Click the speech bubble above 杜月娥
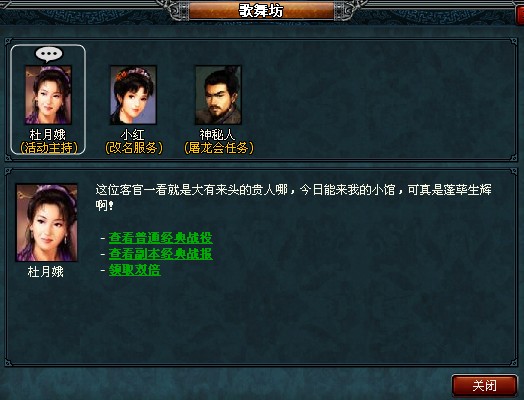 point(49,54)
